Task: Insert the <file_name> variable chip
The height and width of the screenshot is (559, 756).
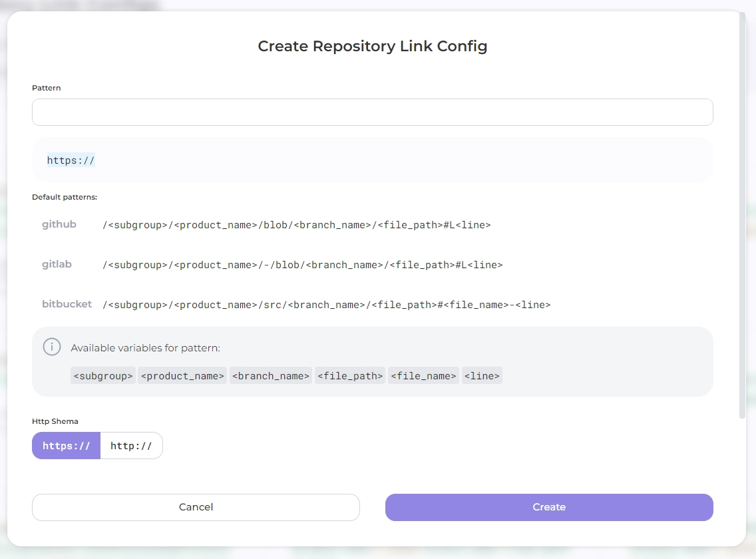Action: 423,376
